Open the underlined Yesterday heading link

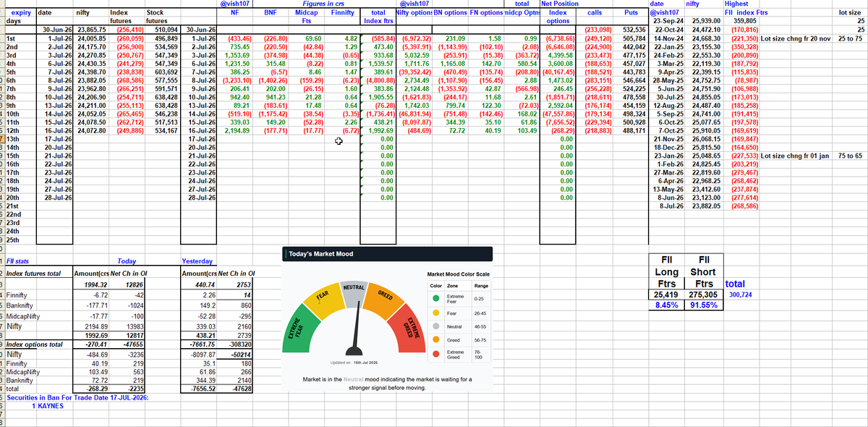[x=197, y=261]
